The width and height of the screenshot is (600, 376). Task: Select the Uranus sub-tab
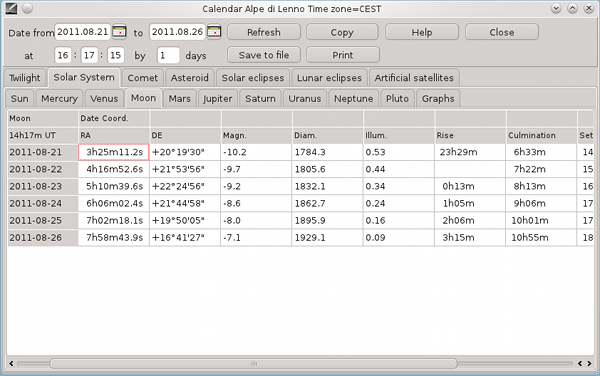(x=305, y=99)
